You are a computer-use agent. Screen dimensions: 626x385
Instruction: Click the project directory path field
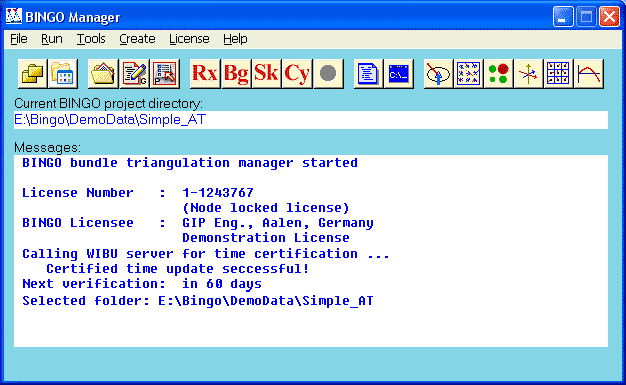311,120
